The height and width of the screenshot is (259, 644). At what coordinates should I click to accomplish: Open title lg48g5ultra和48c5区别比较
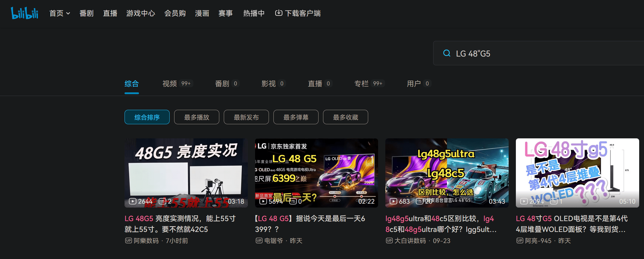(441, 224)
